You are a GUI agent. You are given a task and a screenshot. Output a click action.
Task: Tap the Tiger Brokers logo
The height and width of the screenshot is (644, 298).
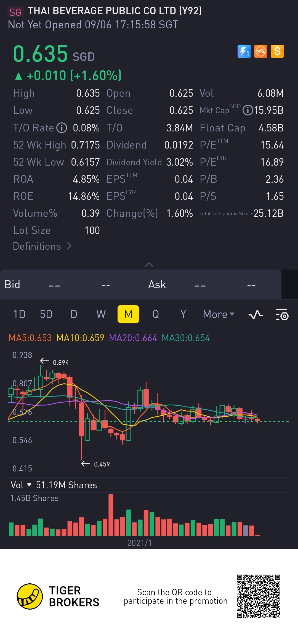(x=58, y=597)
